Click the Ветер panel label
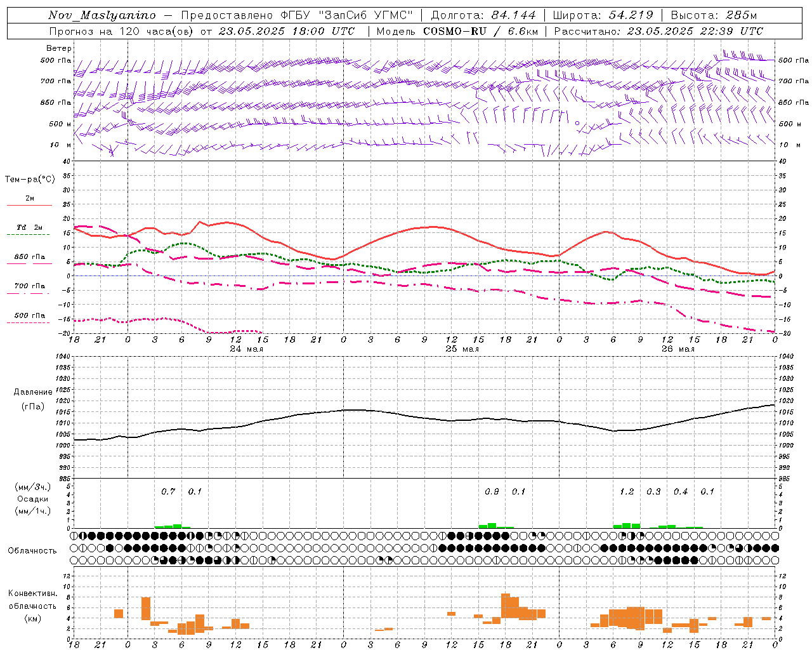Viewport: 812px width, 650px height. (59, 48)
